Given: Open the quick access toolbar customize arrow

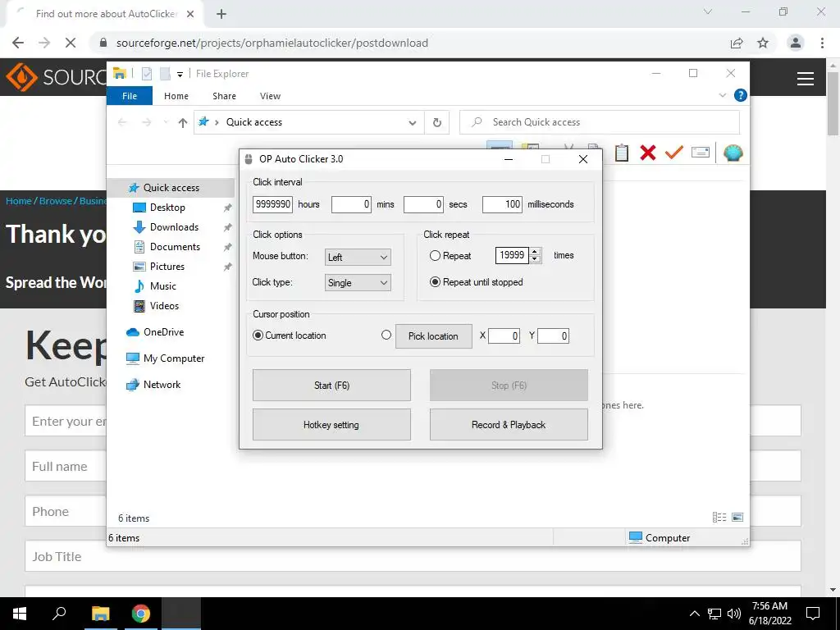Looking at the screenshot, I should tap(180, 75).
